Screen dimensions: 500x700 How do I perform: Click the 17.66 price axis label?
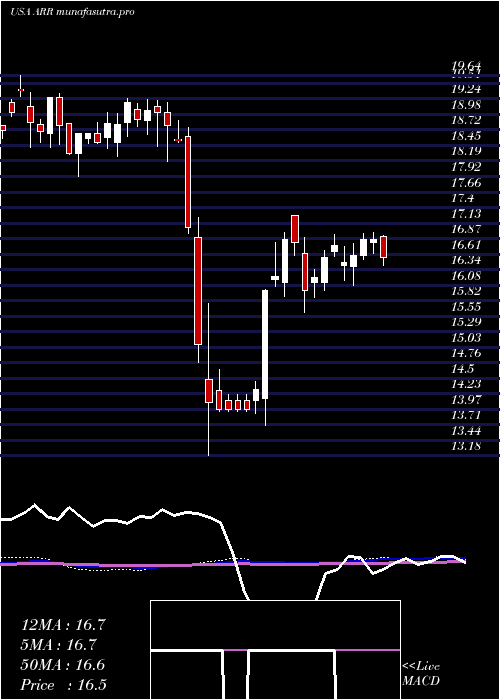(466, 182)
